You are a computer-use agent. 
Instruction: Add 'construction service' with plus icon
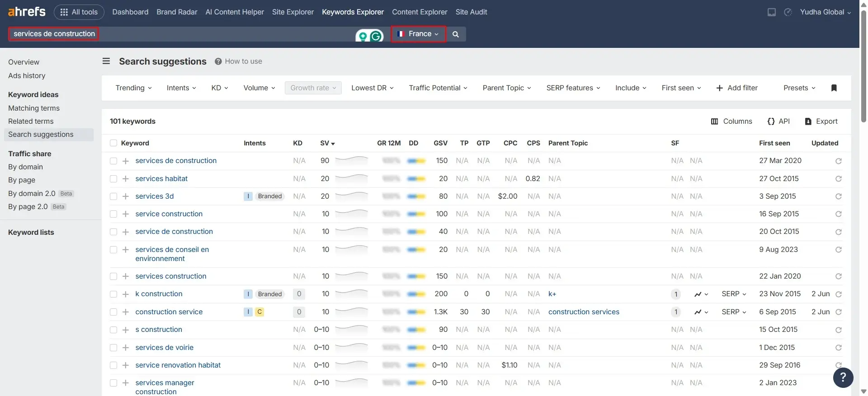coord(126,312)
